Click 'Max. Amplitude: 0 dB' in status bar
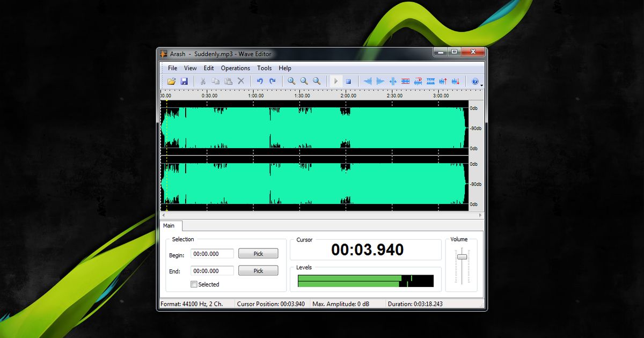The image size is (644, 338). (x=341, y=304)
